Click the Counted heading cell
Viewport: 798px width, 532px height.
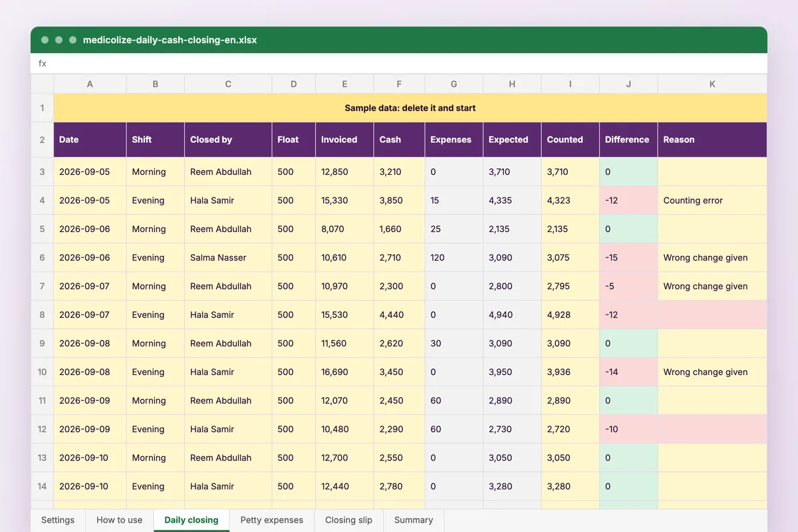571,140
